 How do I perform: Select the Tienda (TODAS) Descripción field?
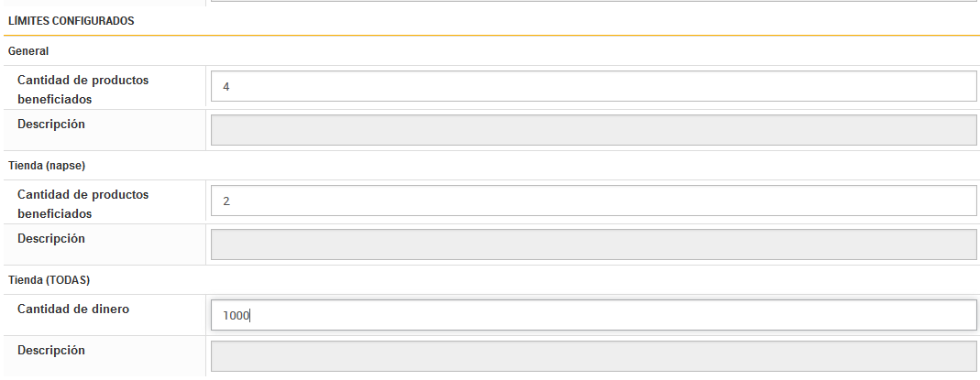(x=592, y=356)
